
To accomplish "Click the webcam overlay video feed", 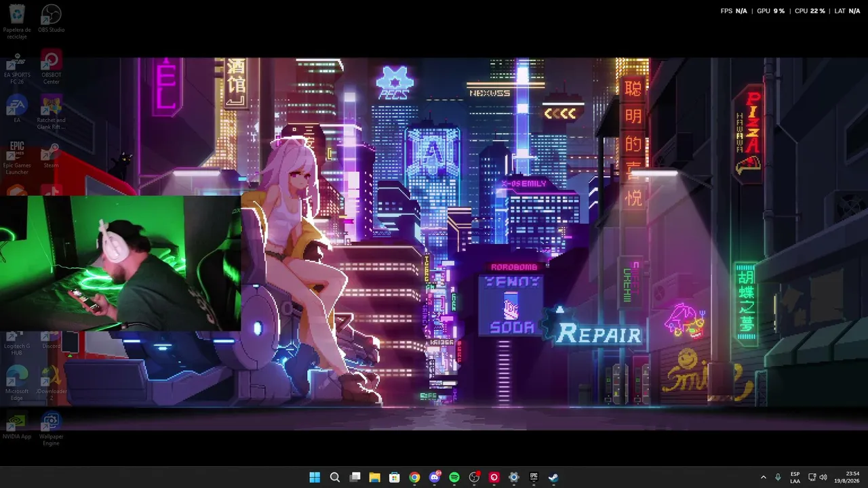I will click(120, 263).
